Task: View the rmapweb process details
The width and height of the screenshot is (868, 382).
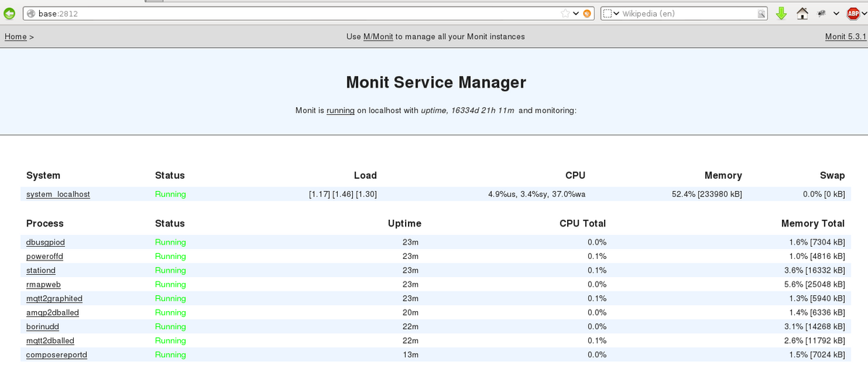Action: tap(43, 284)
